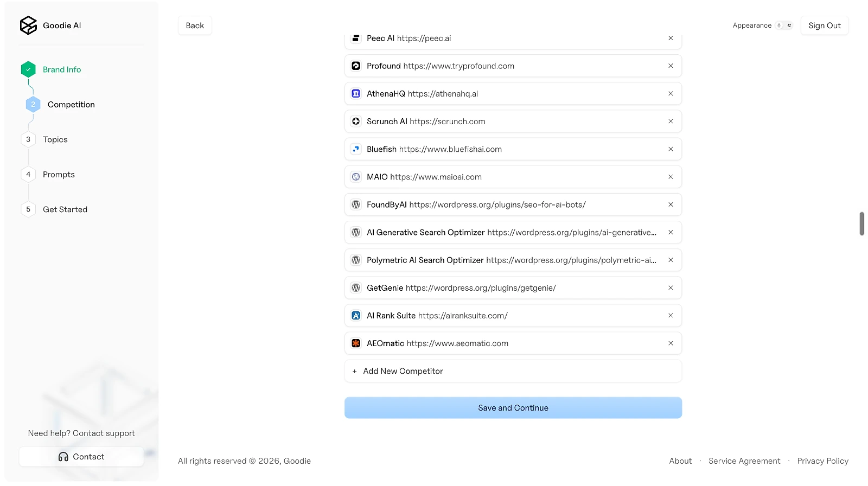Click the Profound favicon icon
Image resolution: width=868 pixels, height=486 pixels.
356,66
